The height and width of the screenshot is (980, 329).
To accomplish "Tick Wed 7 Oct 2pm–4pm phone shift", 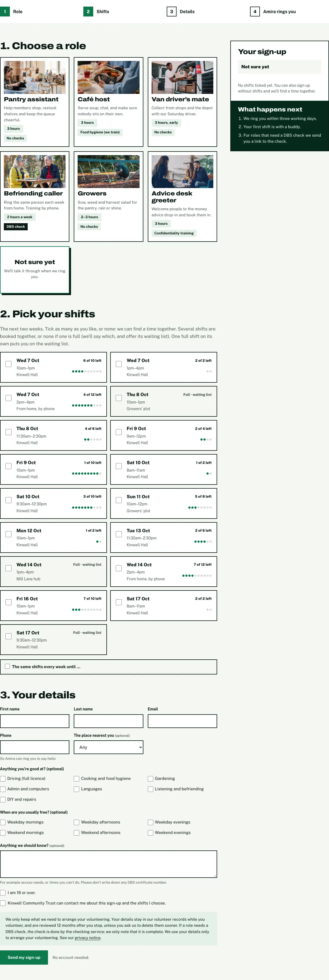I will click(x=8, y=398).
